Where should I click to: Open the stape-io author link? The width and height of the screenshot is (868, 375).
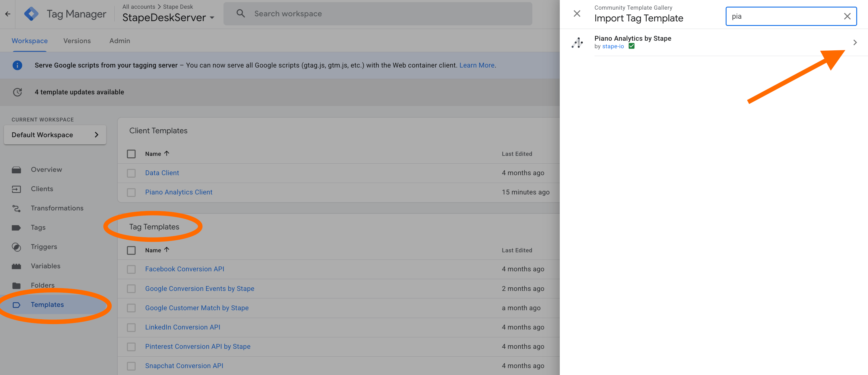(613, 46)
